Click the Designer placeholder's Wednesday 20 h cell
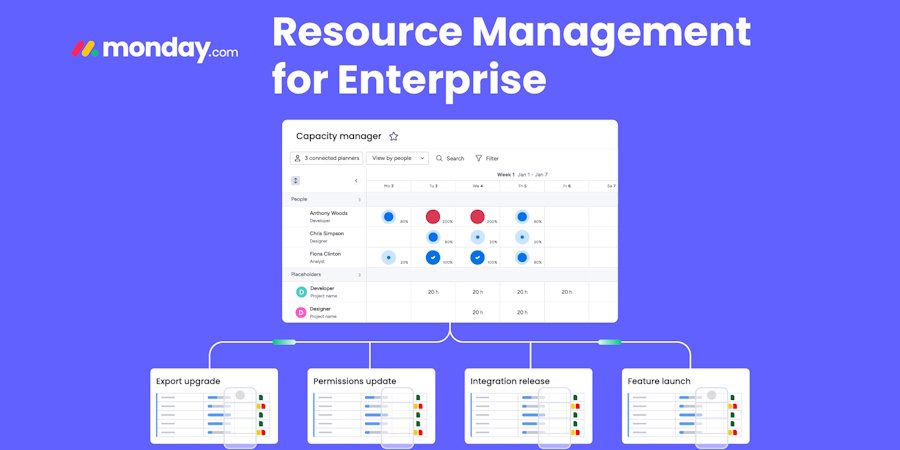 [477, 312]
